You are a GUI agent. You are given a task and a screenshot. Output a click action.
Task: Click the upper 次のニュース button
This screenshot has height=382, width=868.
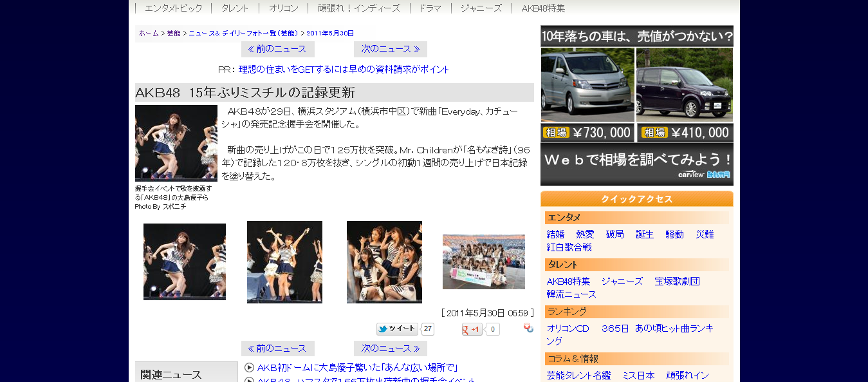[x=391, y=50]
